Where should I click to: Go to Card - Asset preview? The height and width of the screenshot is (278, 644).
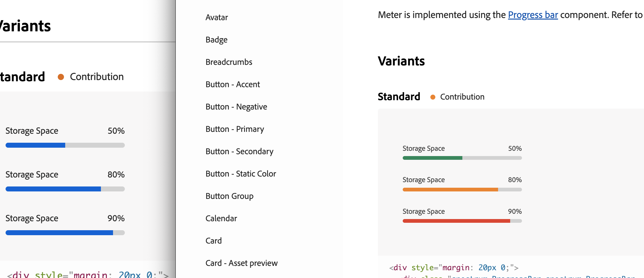point(242,263)
